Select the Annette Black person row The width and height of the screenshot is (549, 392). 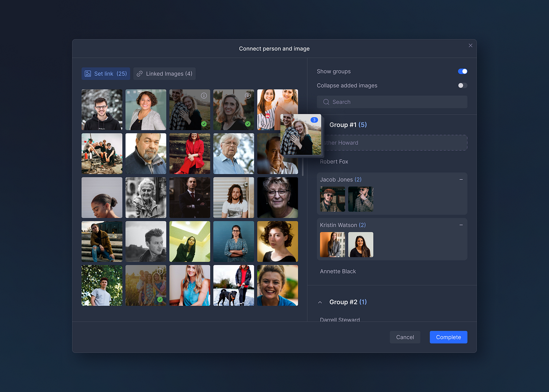click(x=392, y=272)
